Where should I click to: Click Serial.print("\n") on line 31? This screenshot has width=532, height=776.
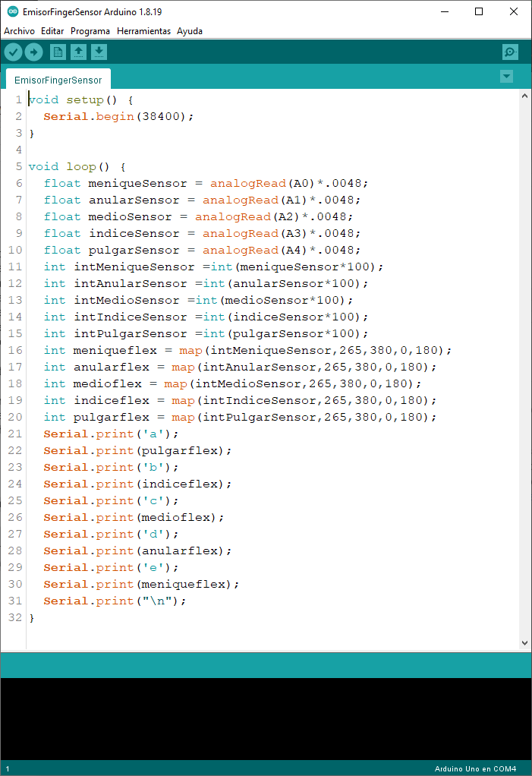tap(115, 601)
